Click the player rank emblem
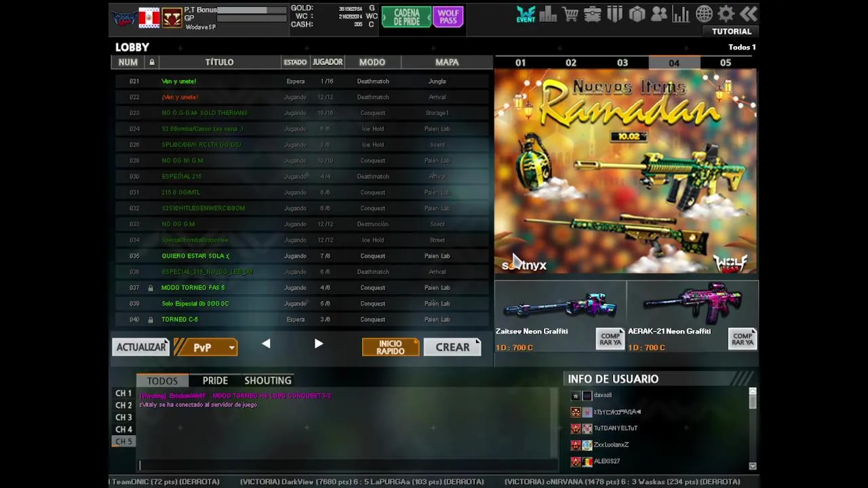The height and width of the screenshot is (488, 868). 172,18
